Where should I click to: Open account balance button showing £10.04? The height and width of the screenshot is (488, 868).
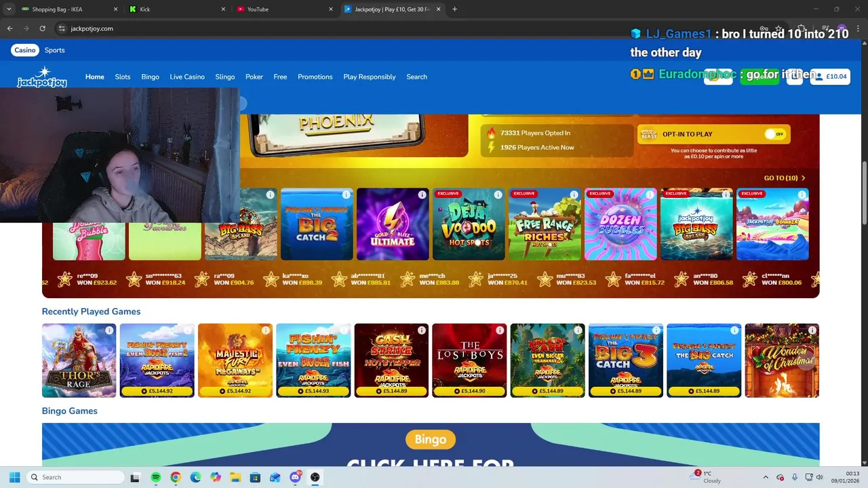[830, 77]
